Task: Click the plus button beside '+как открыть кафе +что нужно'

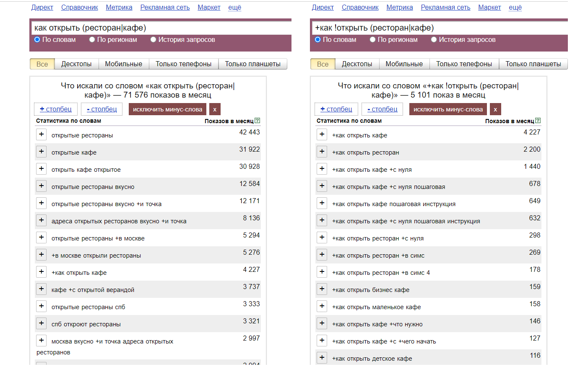Action: (x=322, y=323)
